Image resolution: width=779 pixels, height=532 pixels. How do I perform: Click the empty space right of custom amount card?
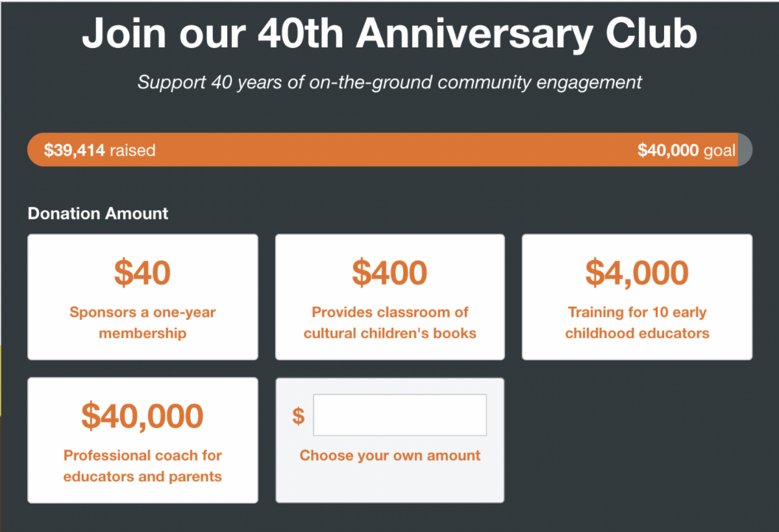coord(636,440)
